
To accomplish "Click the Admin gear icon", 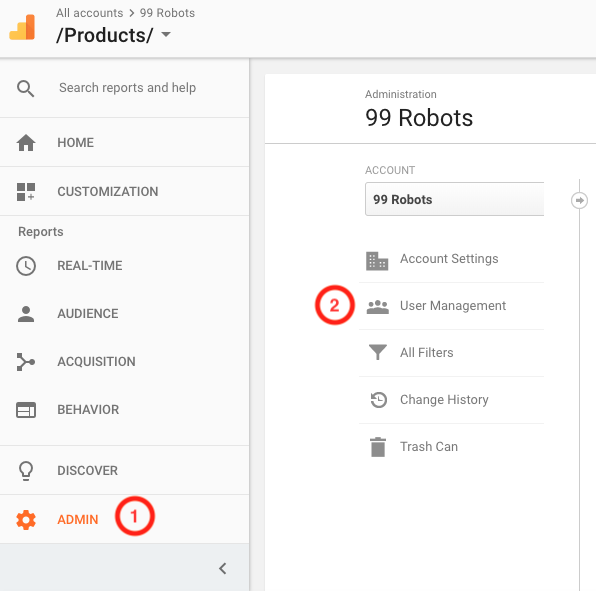I will click(26, 520).
